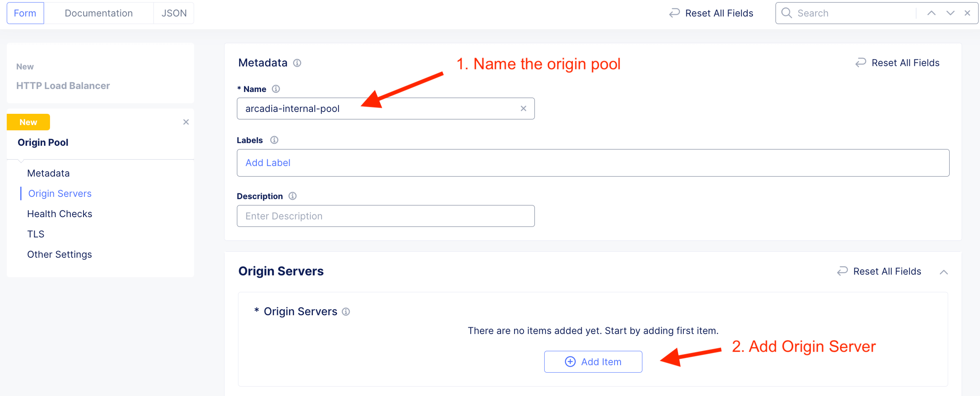Switch to the Documentation tab
The width and height of the screenshot is (980, 396).
(99, 13)
